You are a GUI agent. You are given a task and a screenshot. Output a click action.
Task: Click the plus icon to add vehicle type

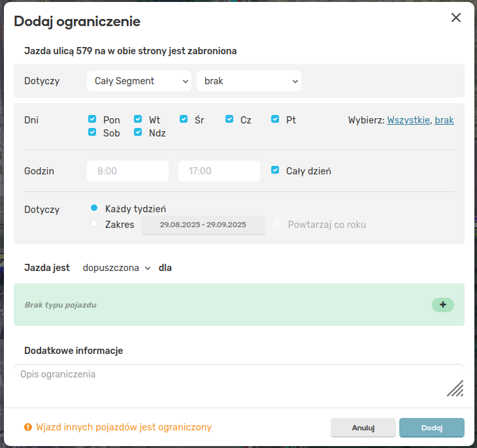pos(442,305)
